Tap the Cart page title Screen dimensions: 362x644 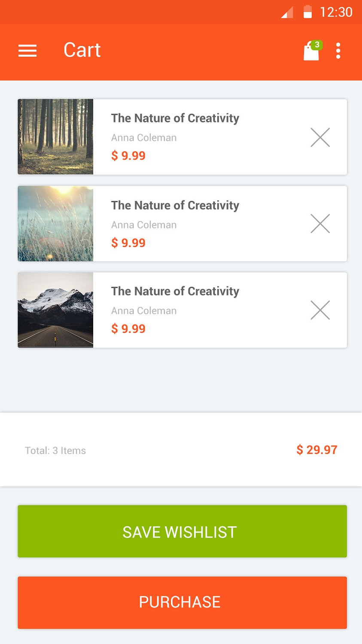click(82, 50)
